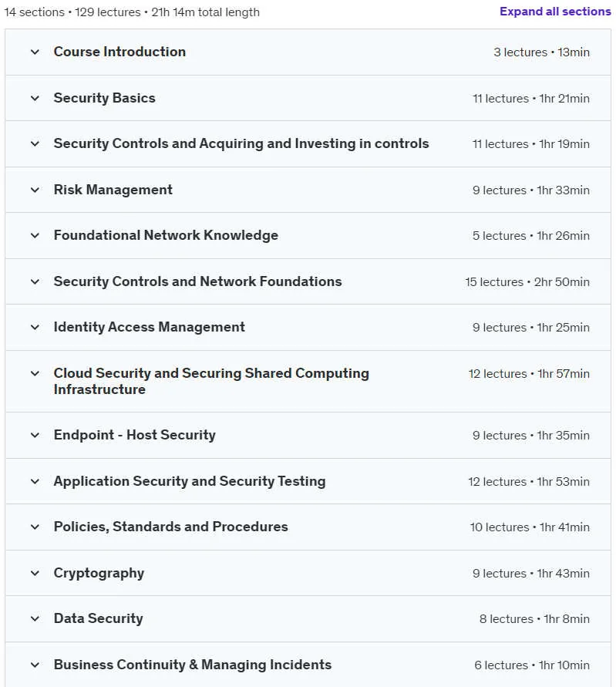Open chevron next to Foundational Network Knowledge
616x687 pixels.
[35, 236]
